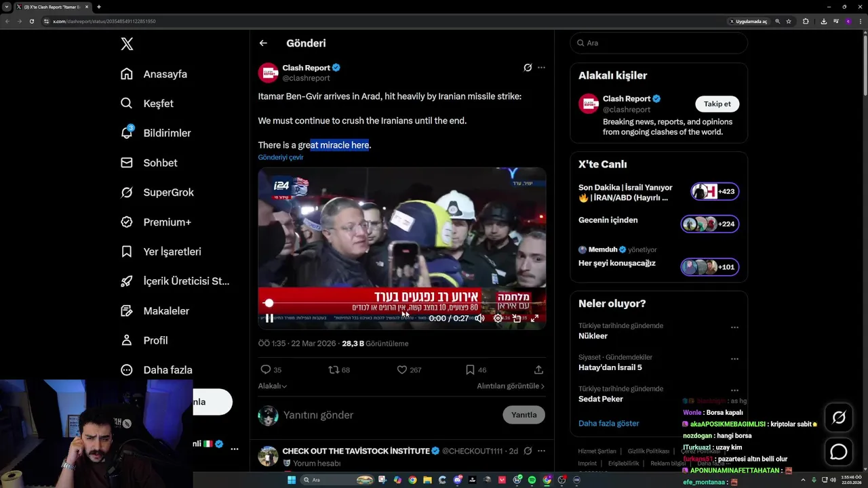Open the Chrome extensions puzzle icon

tap(806, 21)
